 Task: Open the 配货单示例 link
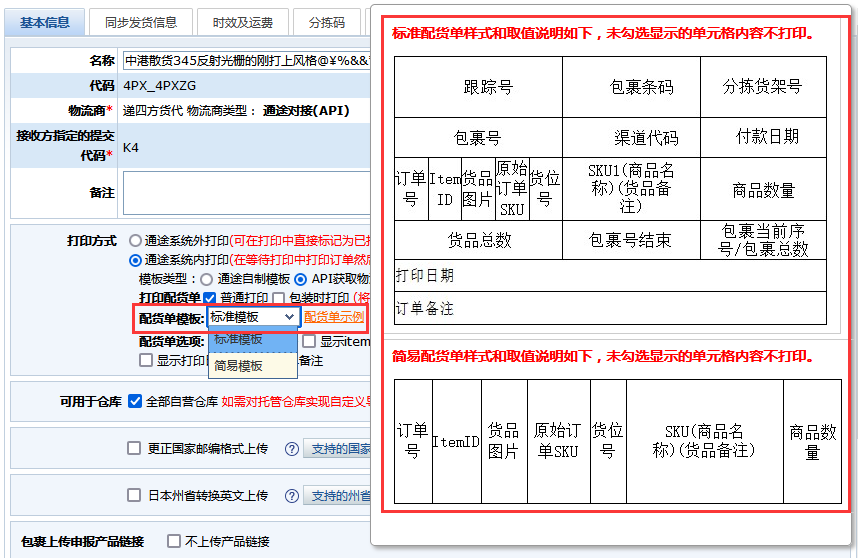pos(334,317)
